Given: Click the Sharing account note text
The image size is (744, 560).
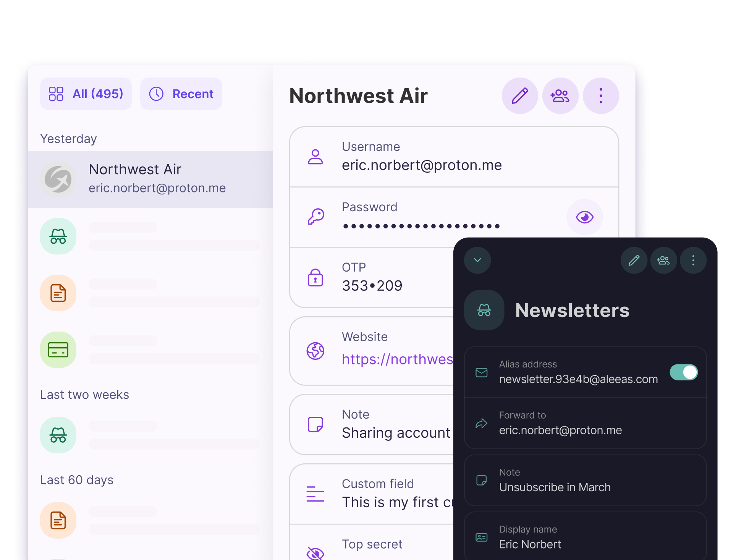Looking at the screenshot, I should [396, 433].
